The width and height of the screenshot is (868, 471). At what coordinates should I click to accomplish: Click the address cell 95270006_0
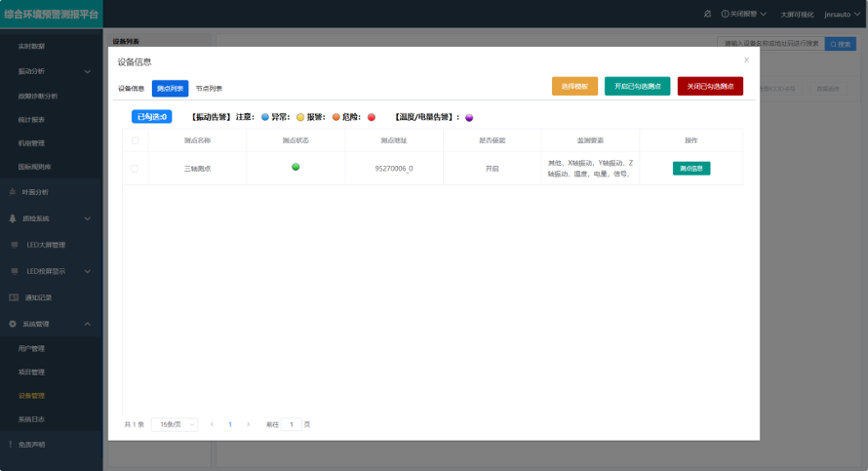pyautogui.click(x=394, y=169)
